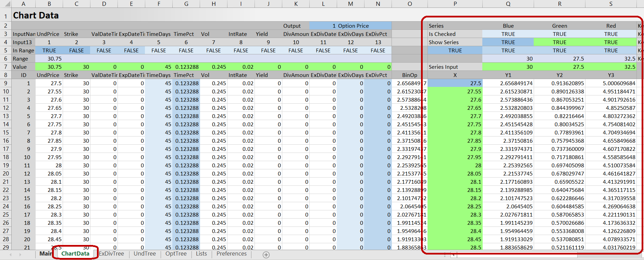644x260 pixels.
Task: Select Y3 value 5.000609684
Action: click(x=611, y=83)
